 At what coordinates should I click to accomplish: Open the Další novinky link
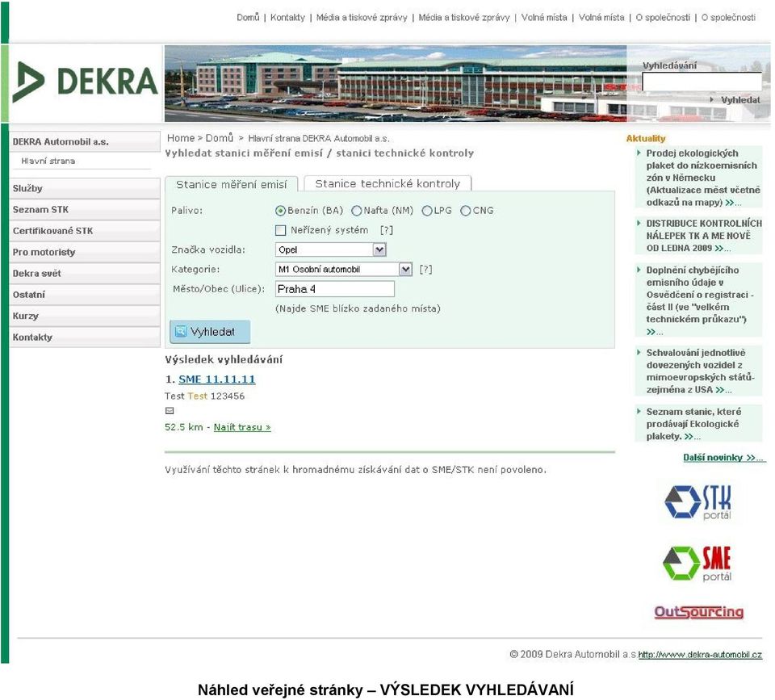tap(723, 458)
